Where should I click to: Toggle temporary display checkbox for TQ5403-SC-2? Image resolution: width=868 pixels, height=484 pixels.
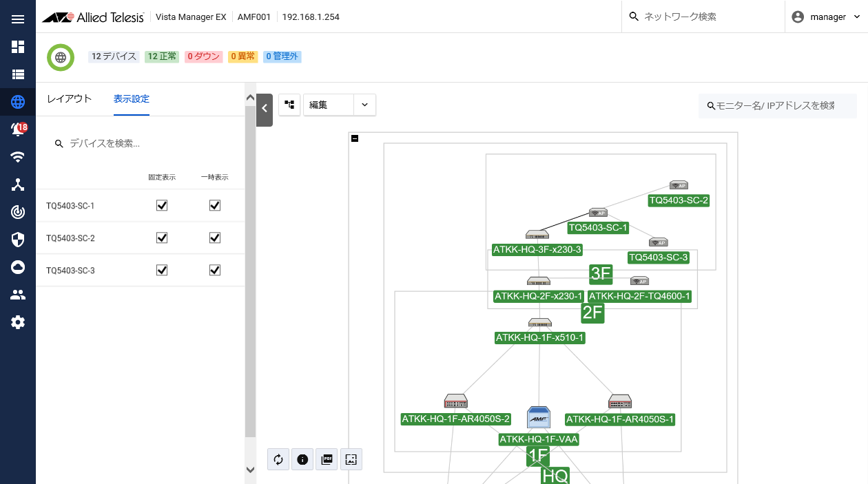(x=215, y=238)
